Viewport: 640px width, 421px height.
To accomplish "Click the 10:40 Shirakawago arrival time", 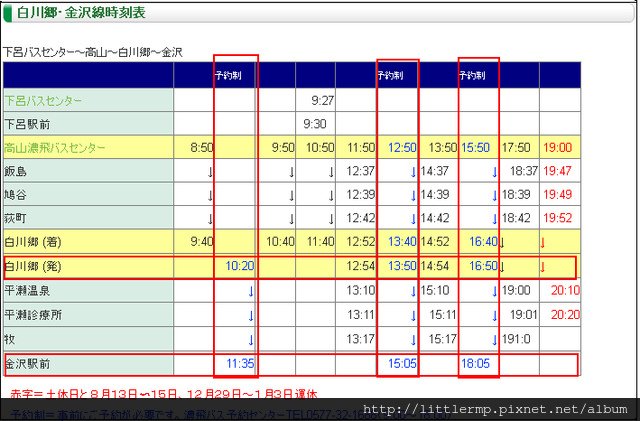I will [x=280, y=242].
